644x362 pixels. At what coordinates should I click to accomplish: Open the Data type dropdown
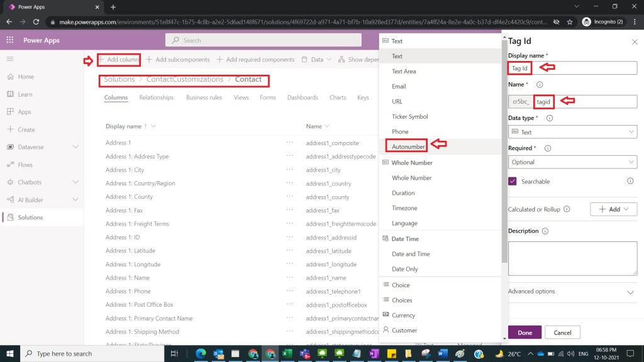pos(572,132)
